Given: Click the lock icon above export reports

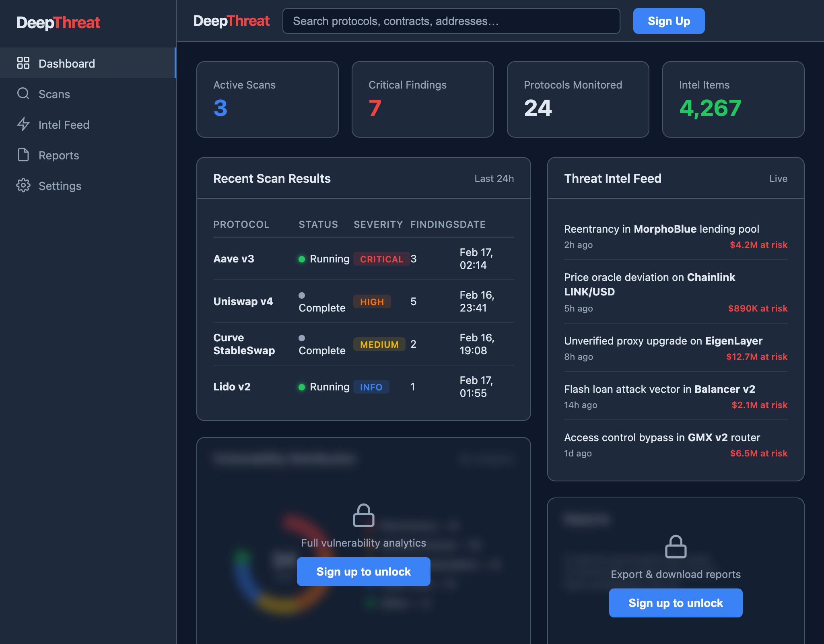Looking at the screenshot, I should pyautogui.click(x=676, y=547).
